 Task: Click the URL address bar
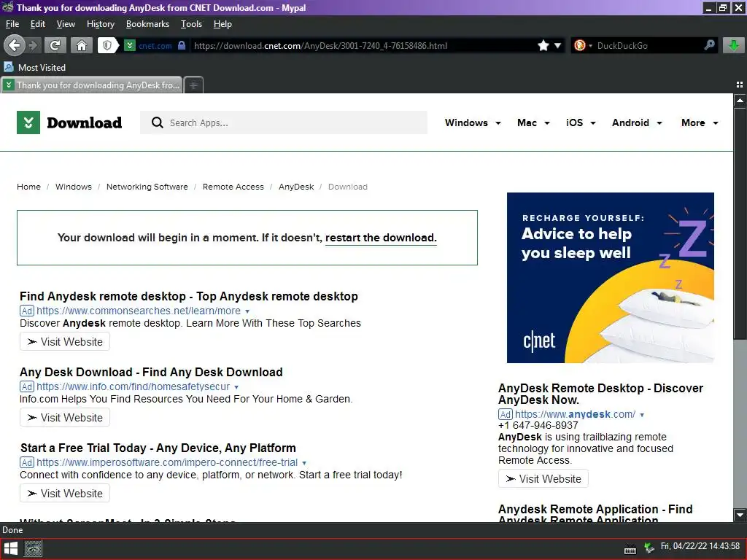[x=362, y=45]
